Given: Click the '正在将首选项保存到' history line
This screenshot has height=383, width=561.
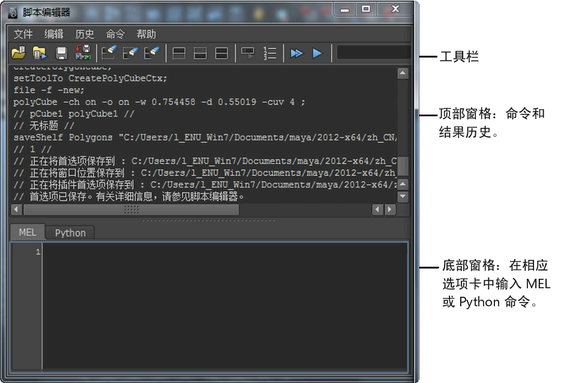Looking at the screenshot, I should click(x=205, y=161).
